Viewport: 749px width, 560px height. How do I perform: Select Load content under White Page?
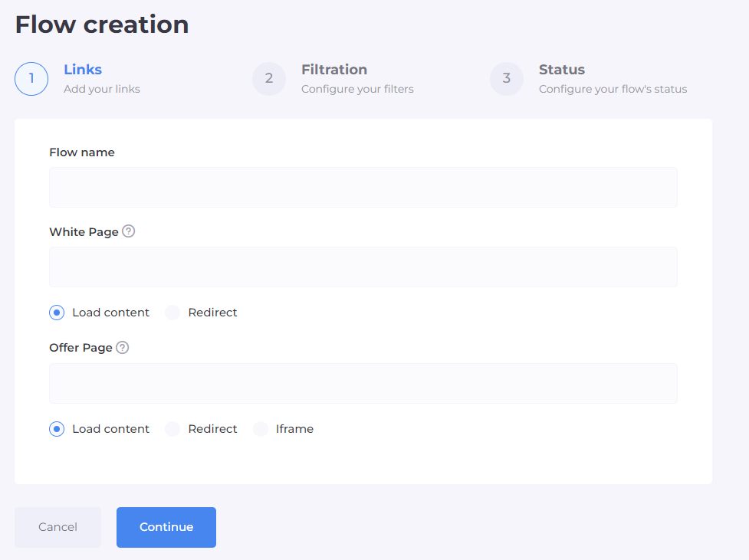[57, 313]
